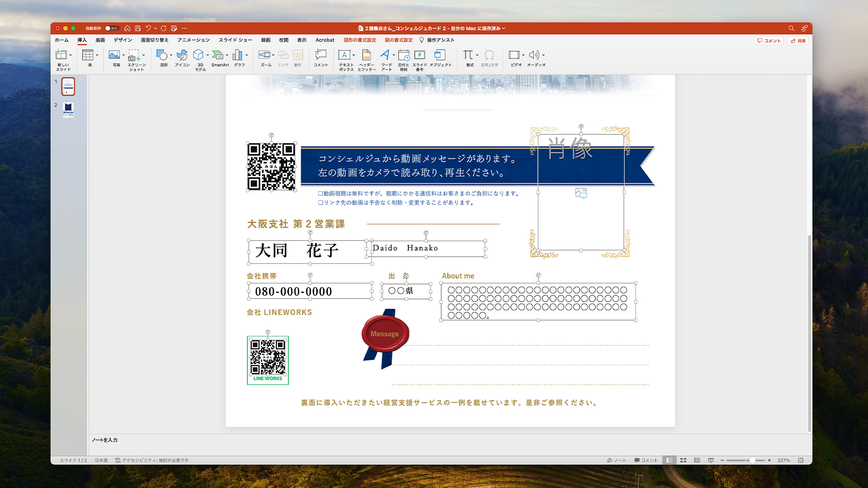Viewport: 868px width, 488px height.
Task: Click the ズーム icon in ribbon
Action: (265, 55)
